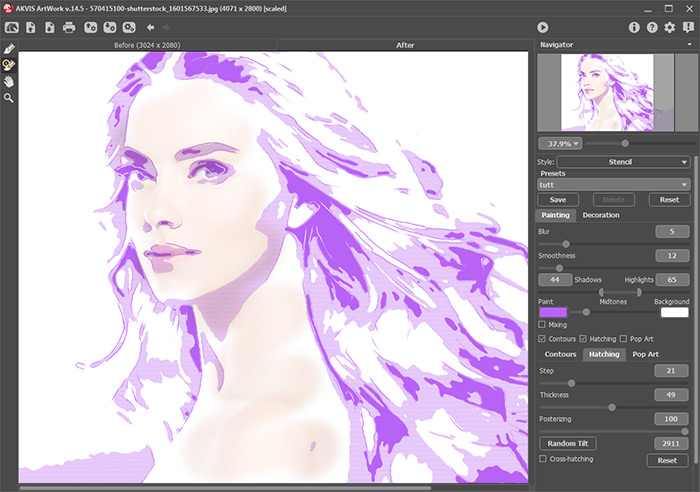Click the Random Tilt button
The image size is (700, 492).
(x=566, y=442)
